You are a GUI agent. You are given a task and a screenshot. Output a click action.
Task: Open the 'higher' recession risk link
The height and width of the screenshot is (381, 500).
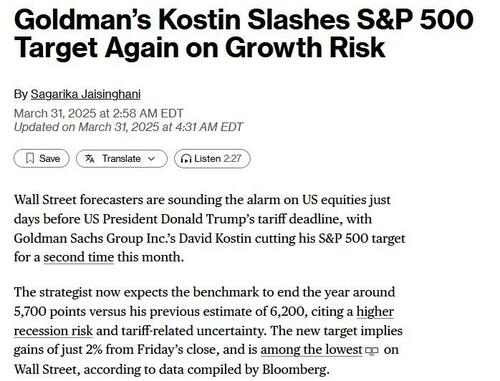tap(375, 312)
